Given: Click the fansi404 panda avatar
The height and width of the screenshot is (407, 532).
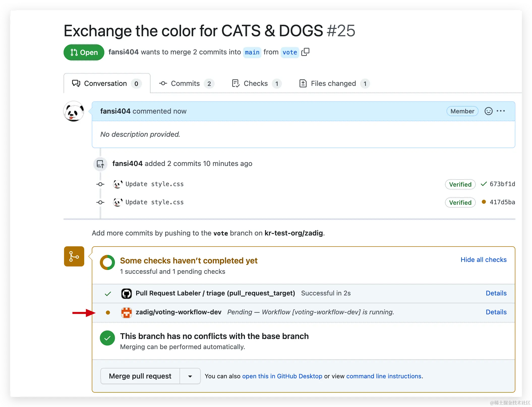Looking at the screenshot, I should click(x=74, y=112).
